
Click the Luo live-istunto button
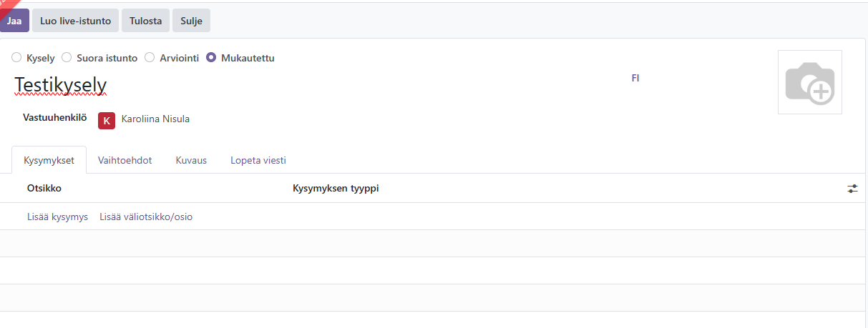75,21
